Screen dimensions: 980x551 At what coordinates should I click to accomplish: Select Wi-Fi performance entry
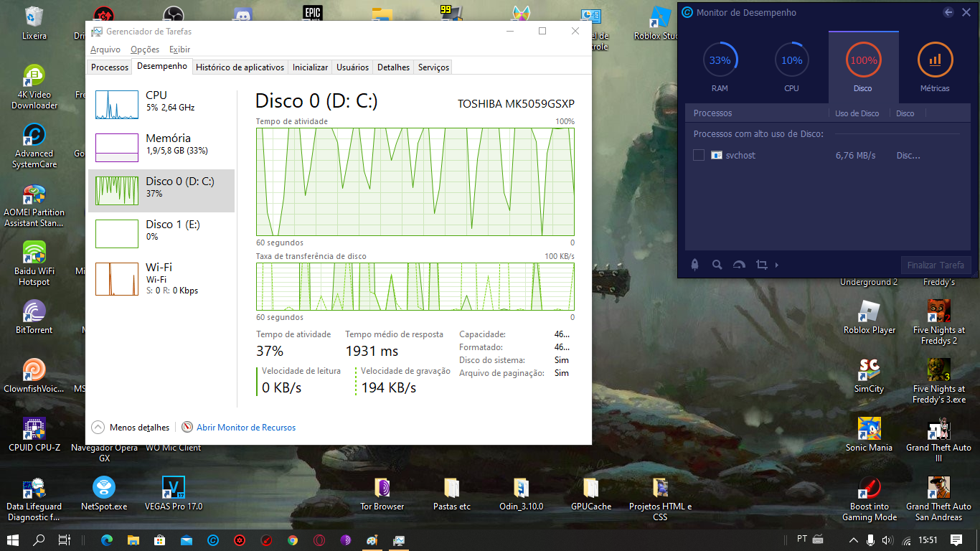click(161, 278)
